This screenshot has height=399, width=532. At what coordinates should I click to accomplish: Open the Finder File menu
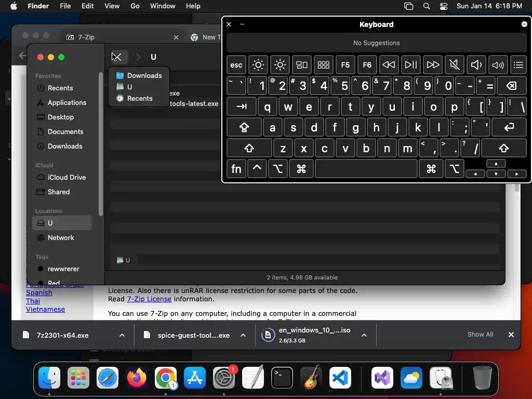pos(65,6)
